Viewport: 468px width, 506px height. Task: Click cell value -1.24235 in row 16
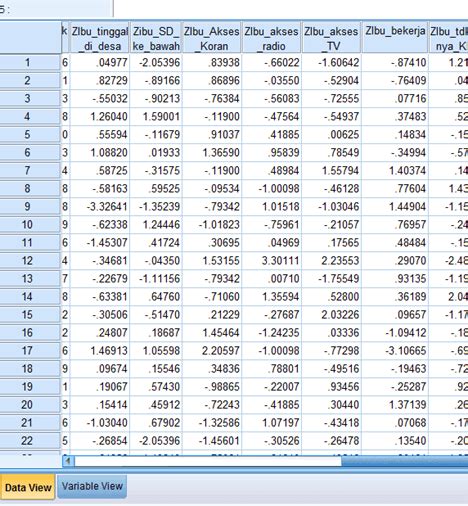[271, 333]
